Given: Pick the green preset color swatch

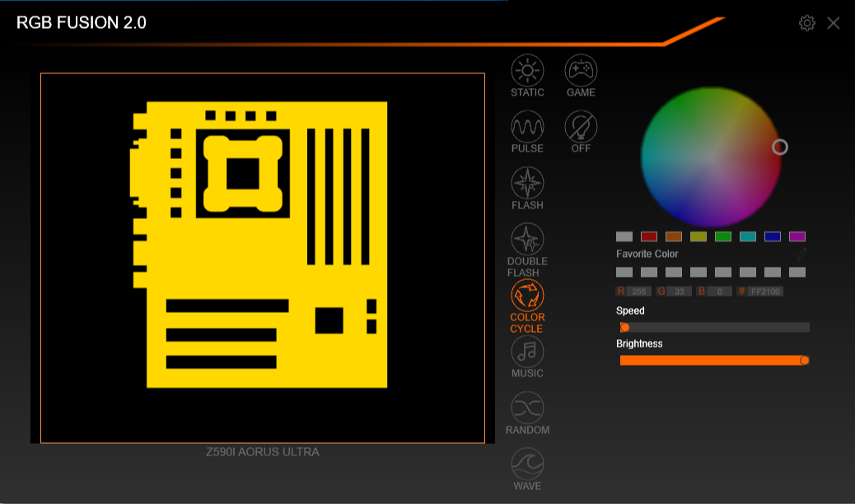Looking at the screenshot, I should [723, 236].
